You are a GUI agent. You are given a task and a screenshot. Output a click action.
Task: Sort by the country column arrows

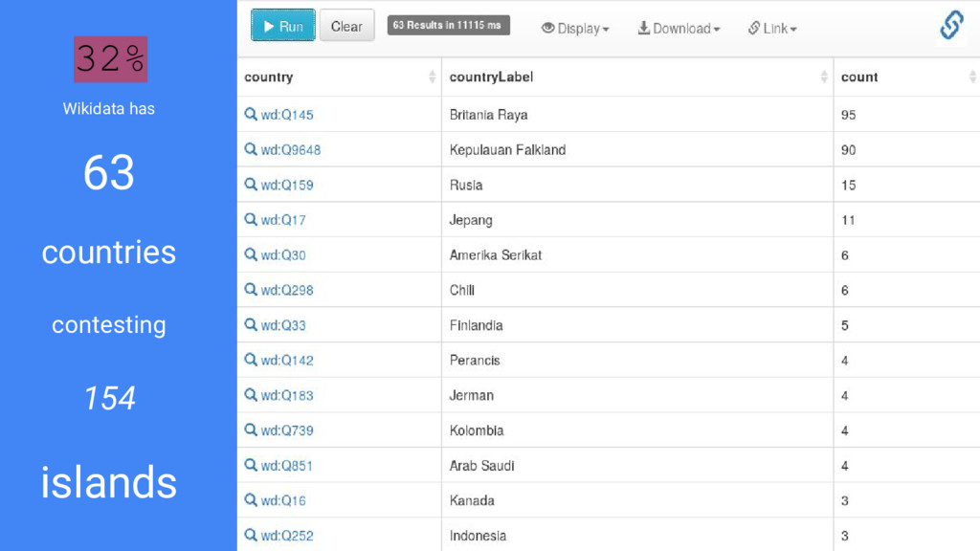point(432,77)
